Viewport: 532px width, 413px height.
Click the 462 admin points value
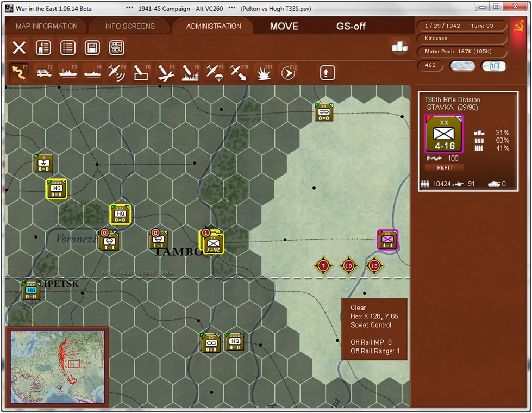click(x=430, y=66)
